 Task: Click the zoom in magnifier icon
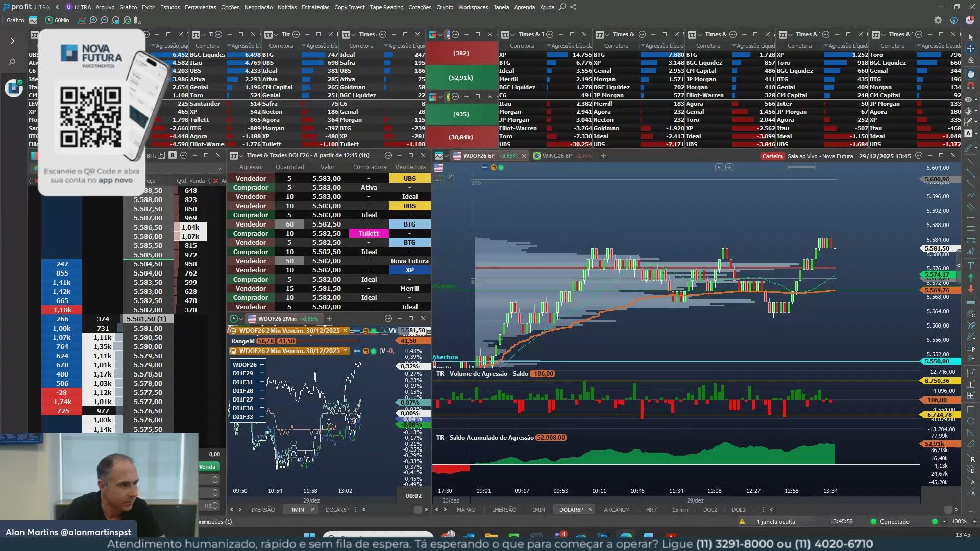click(93, 20)
